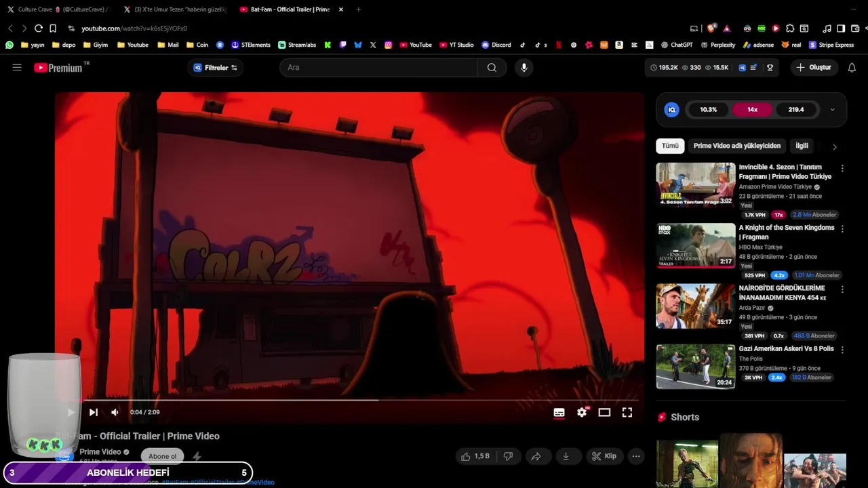The height and width of the screenshot is (488, 868).
Task: Open the browser extensions puzzle icon
Action: [x=790, y=28]
